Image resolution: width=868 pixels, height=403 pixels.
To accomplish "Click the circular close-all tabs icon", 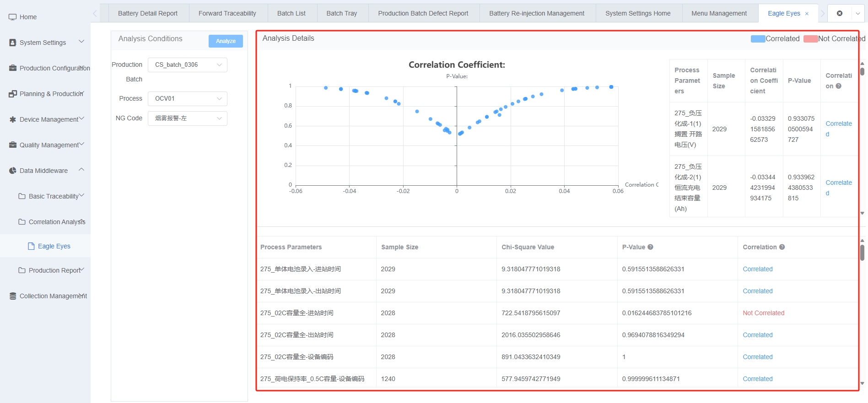I will coord(840,13).
